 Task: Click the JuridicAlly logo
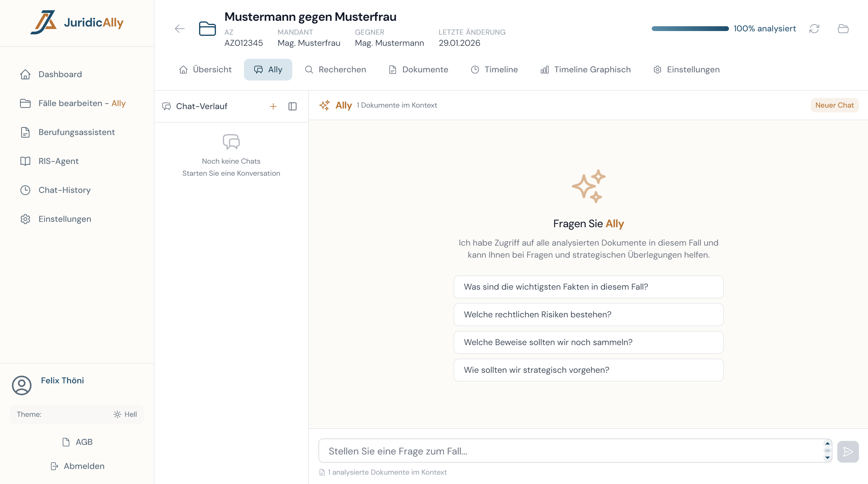coord(77,22)
